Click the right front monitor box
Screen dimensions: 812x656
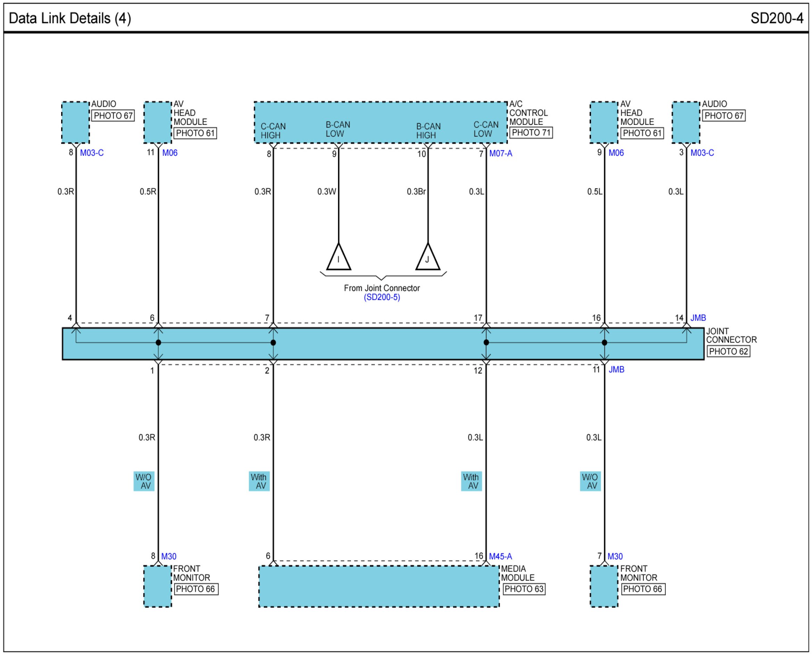[604, 586]
